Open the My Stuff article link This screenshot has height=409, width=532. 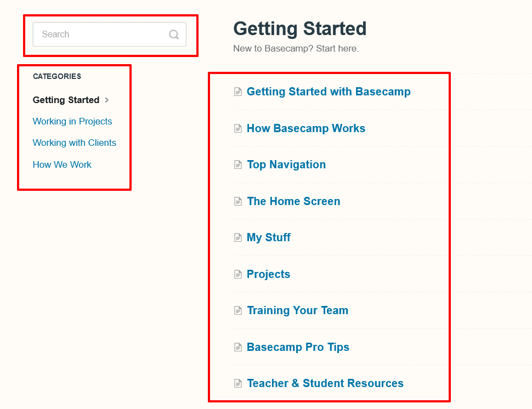(x=269, y=237)
